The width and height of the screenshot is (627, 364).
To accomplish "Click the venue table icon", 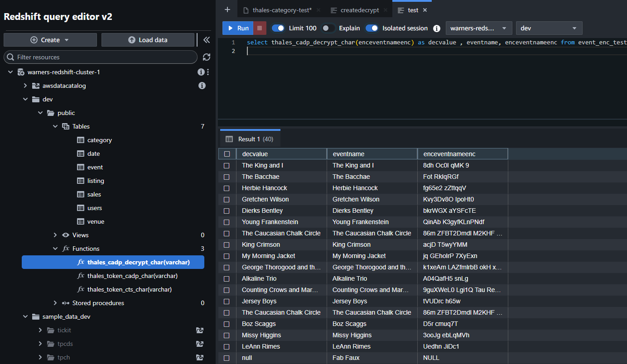I will [81, 222].
